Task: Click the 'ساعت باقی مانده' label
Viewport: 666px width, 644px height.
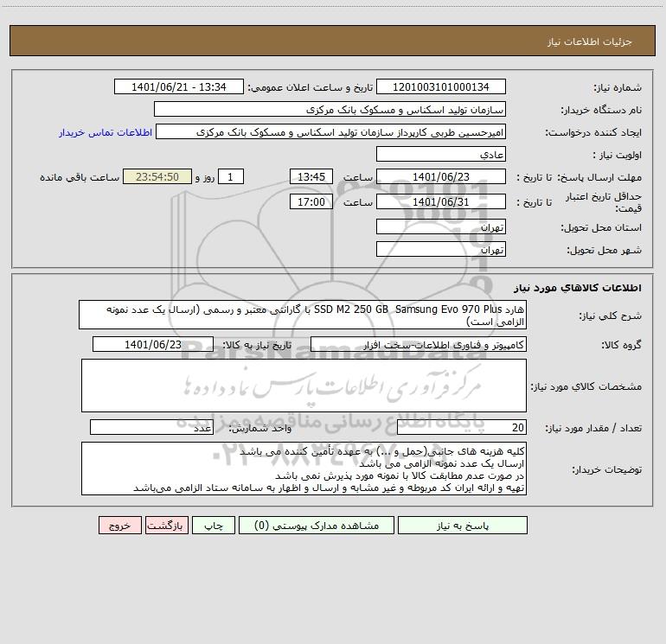Action: coord(80,177)
